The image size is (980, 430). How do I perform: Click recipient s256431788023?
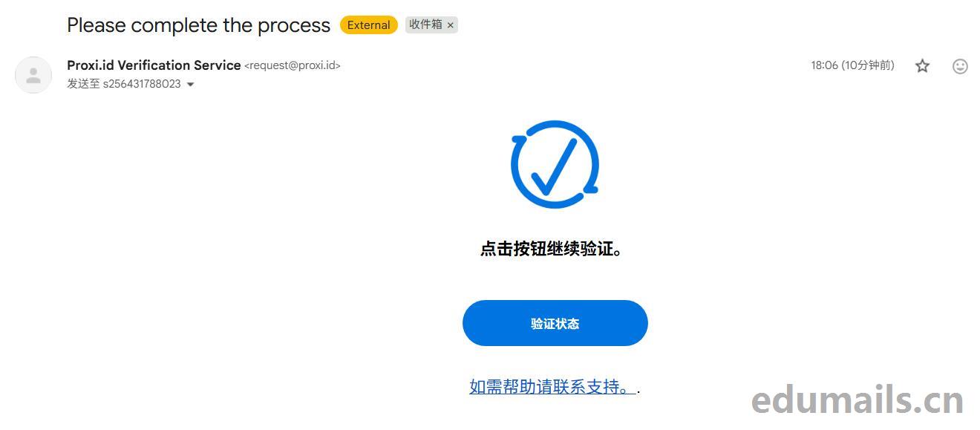point(142,84)
